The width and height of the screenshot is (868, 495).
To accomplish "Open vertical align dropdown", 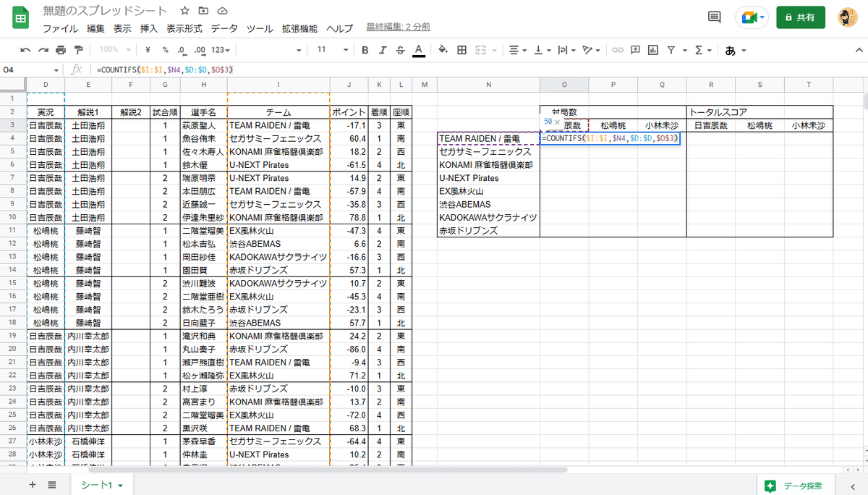I will 541,50.
